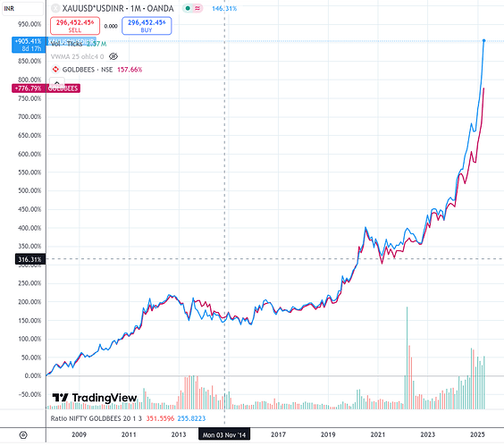The width and height of the screenshot is (504, 446).
Task: Click the +776.79% GOLDBEES price label
Action: click(29, 88)
